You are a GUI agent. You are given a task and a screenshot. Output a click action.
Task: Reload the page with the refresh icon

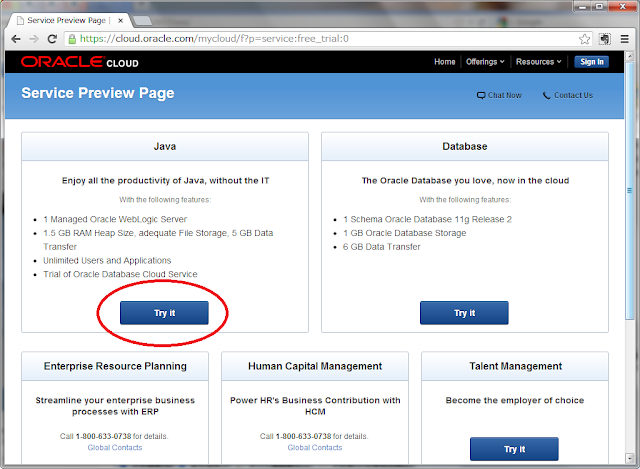[x=52, y=39]
